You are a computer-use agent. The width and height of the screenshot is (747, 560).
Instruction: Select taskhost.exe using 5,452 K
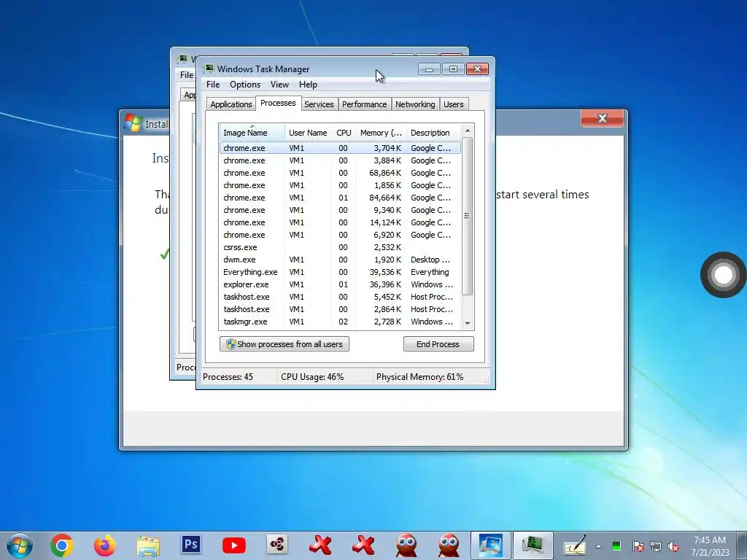click(x=340, y=297)
